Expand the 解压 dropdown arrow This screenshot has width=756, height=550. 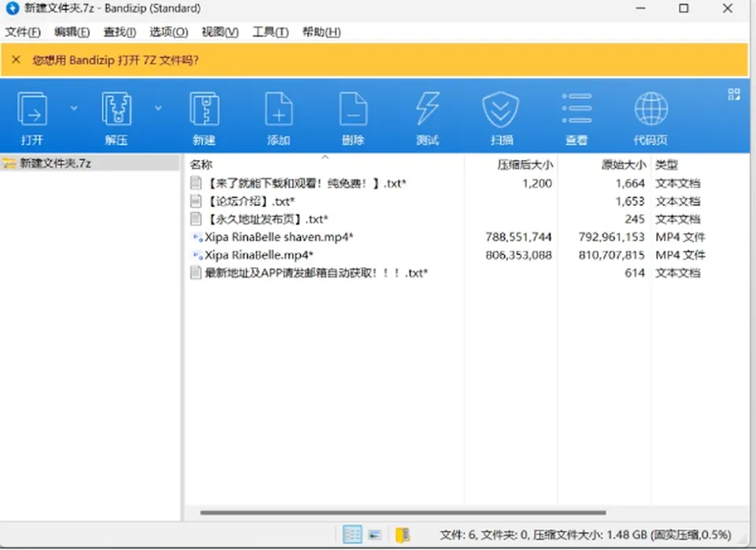pos(158,108)
